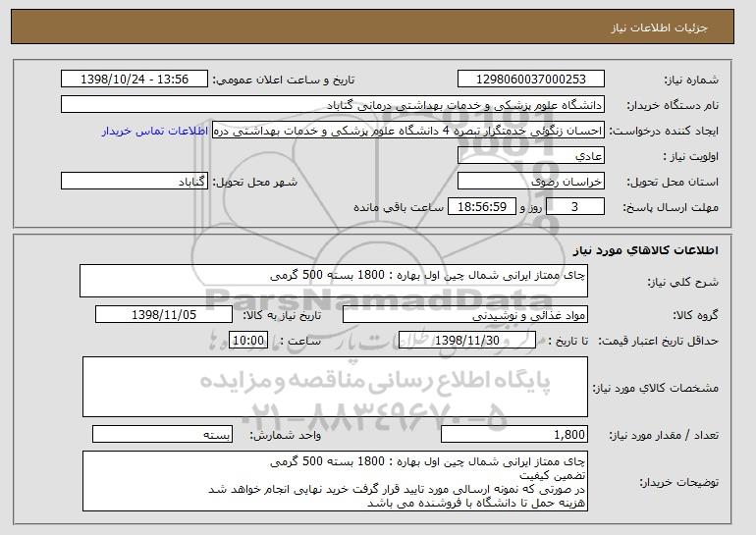
Task: Click the priority field عادی
Action: [531, 156]
